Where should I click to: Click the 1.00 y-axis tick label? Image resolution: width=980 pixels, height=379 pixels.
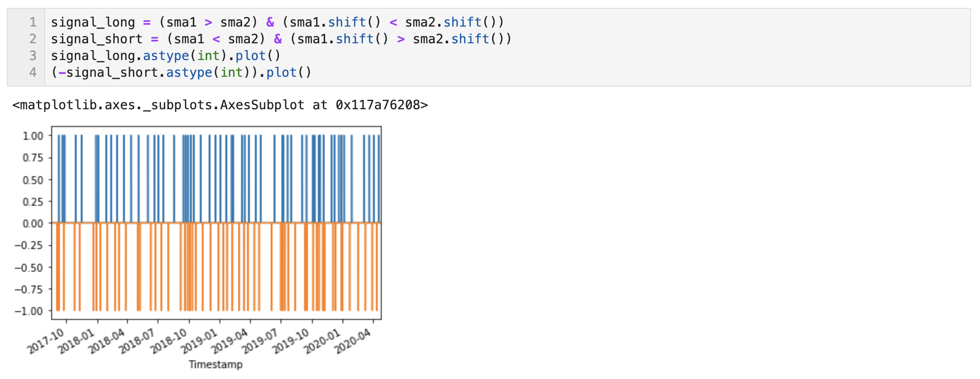click(33, 136)
